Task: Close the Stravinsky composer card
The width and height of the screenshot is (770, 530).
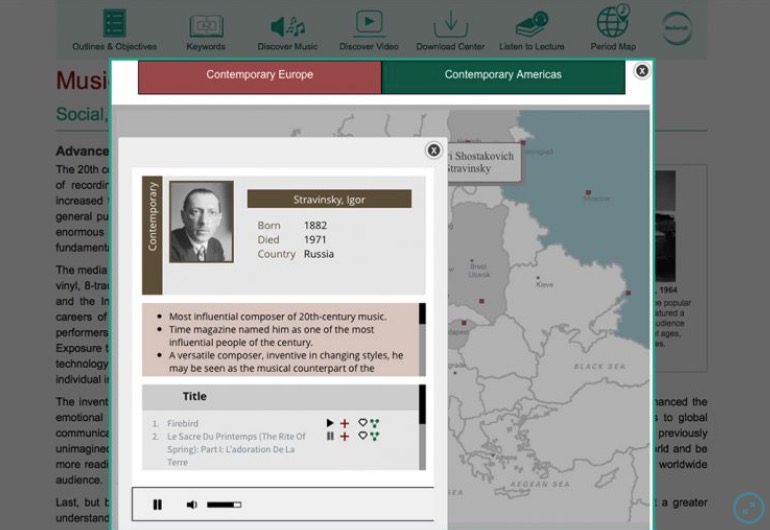Action: tap(434, 150)
